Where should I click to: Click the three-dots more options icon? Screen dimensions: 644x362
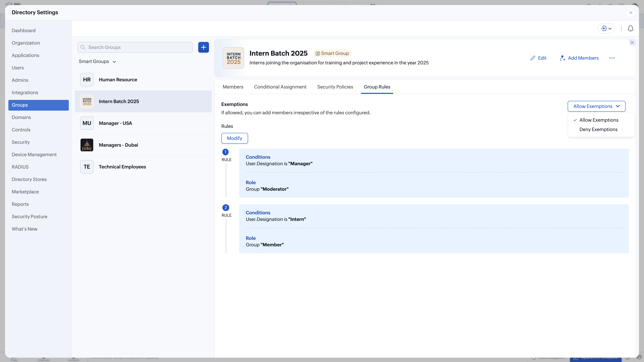(612, 58)
